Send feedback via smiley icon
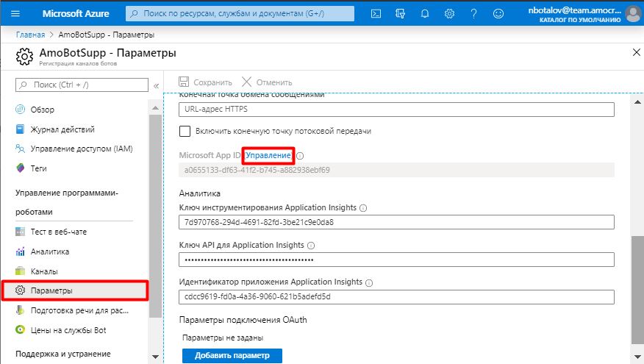The image size is (644, 364). 498,13
